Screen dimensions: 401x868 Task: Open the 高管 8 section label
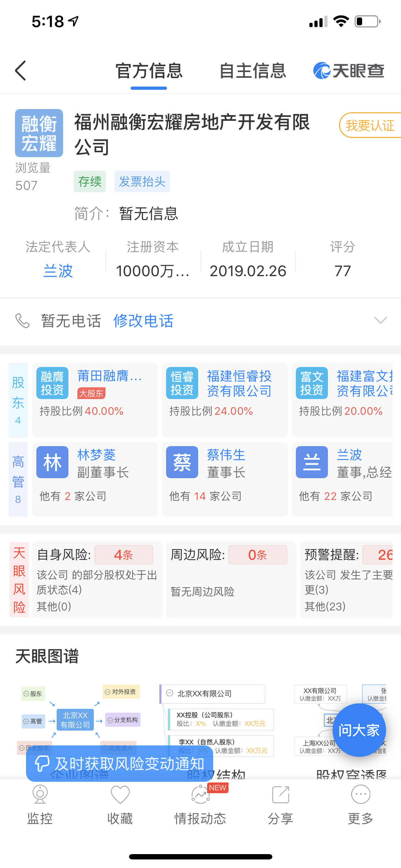point(18,479)
